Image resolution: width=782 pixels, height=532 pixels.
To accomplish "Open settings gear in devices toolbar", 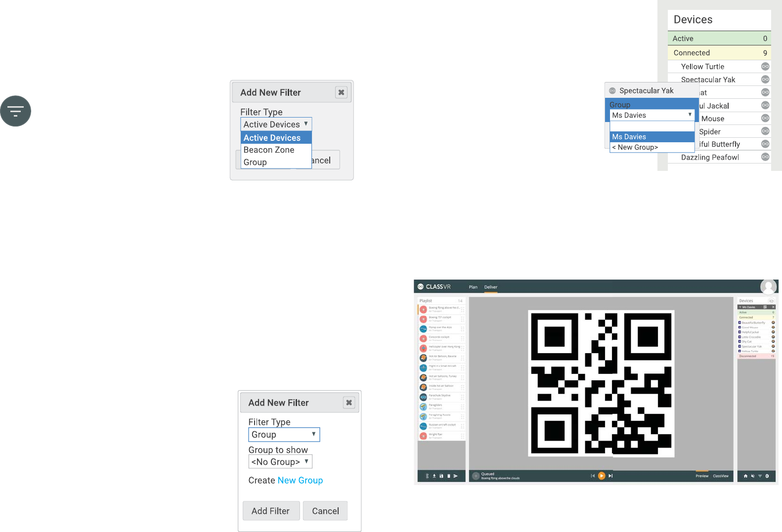I will [767, 476].
